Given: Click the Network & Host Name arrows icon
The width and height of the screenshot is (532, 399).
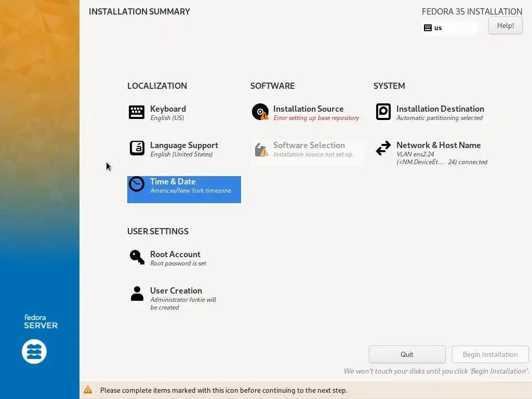Looking at the screenshot, I should click(x=383, y=148).
